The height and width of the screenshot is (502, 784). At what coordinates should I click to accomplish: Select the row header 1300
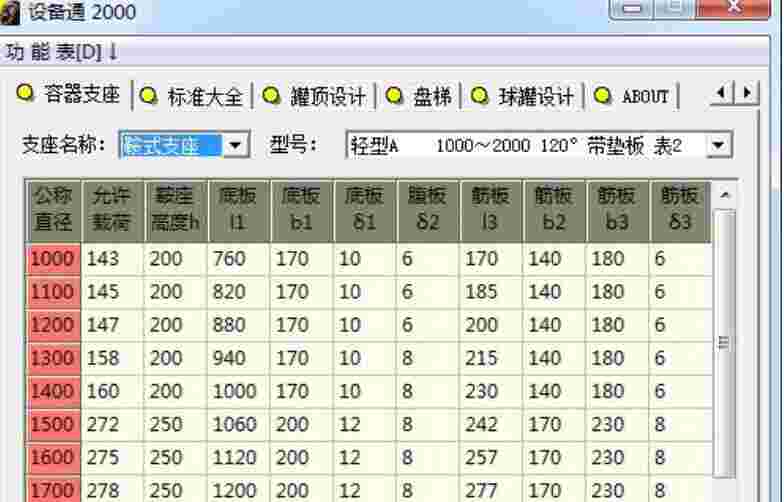click(x=53, y=358)
